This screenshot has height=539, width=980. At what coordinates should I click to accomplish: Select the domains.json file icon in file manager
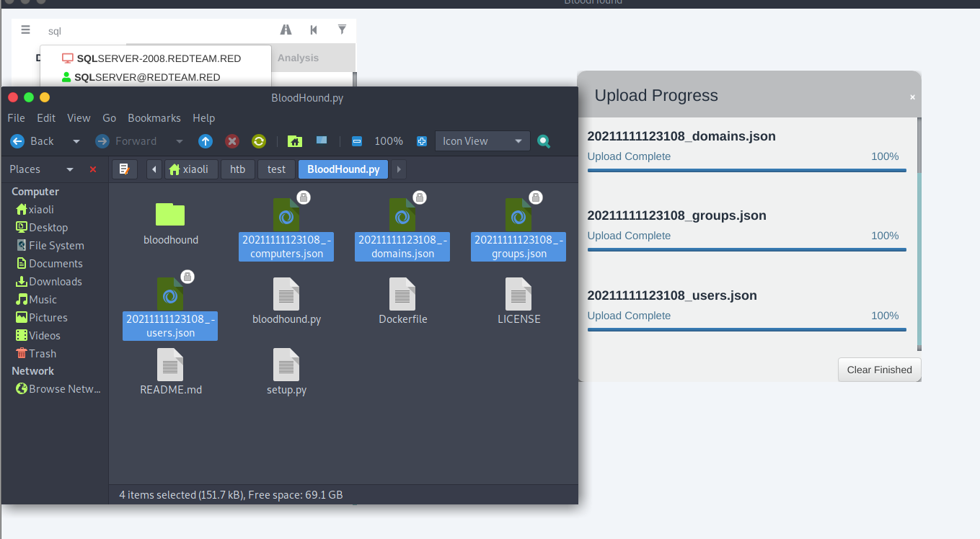[403, 215]
